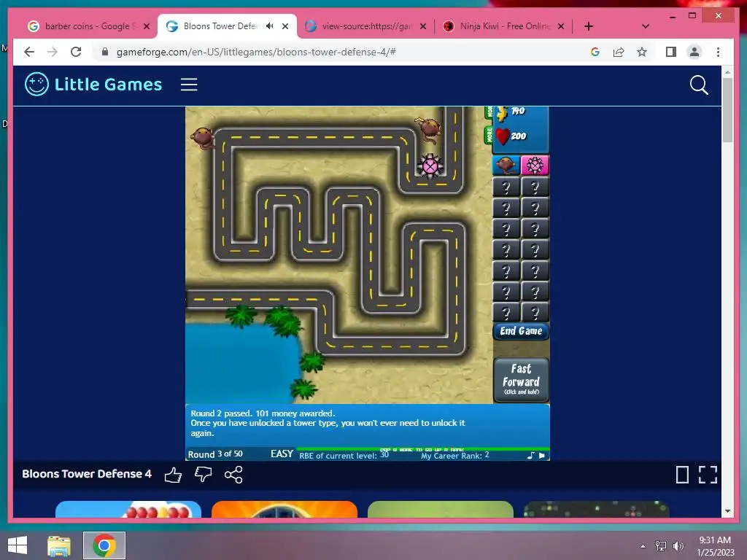
Task: Select the Dart Monkey tower in shop
Action: 506,166
